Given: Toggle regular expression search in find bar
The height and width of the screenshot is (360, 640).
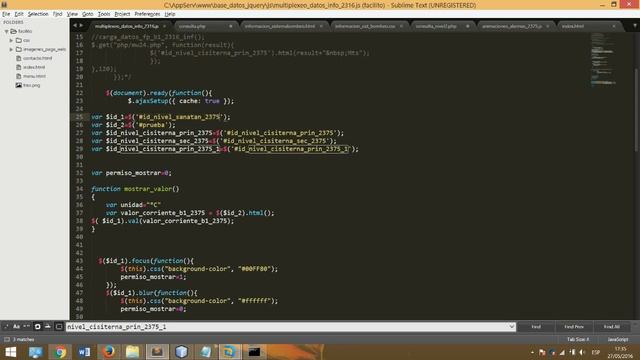Looking at the screenshot, I should point(7,327).
